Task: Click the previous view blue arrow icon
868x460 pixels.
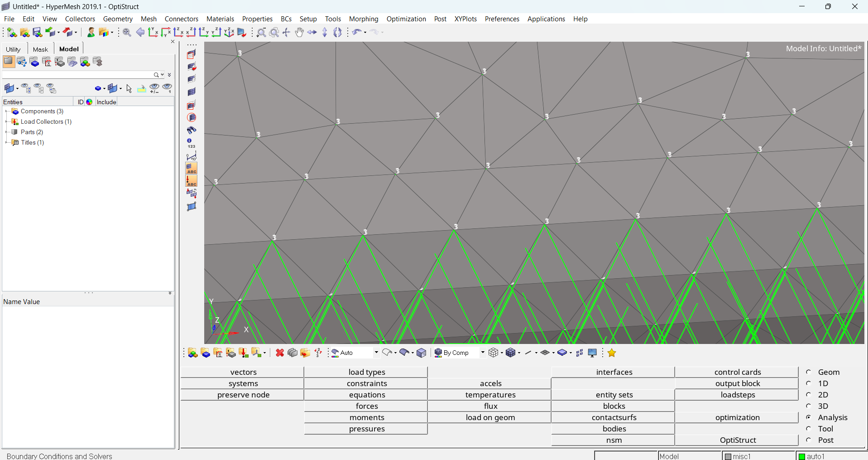Action: (x=140, y=33)
